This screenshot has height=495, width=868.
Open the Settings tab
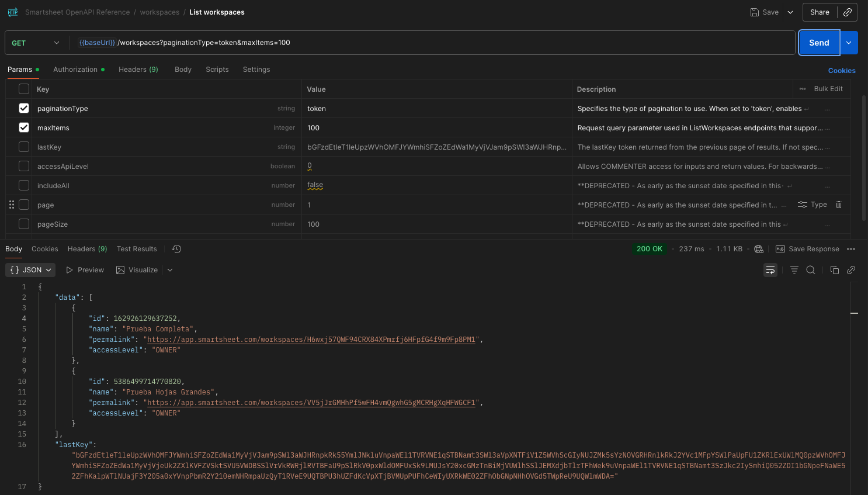point(256,70)
